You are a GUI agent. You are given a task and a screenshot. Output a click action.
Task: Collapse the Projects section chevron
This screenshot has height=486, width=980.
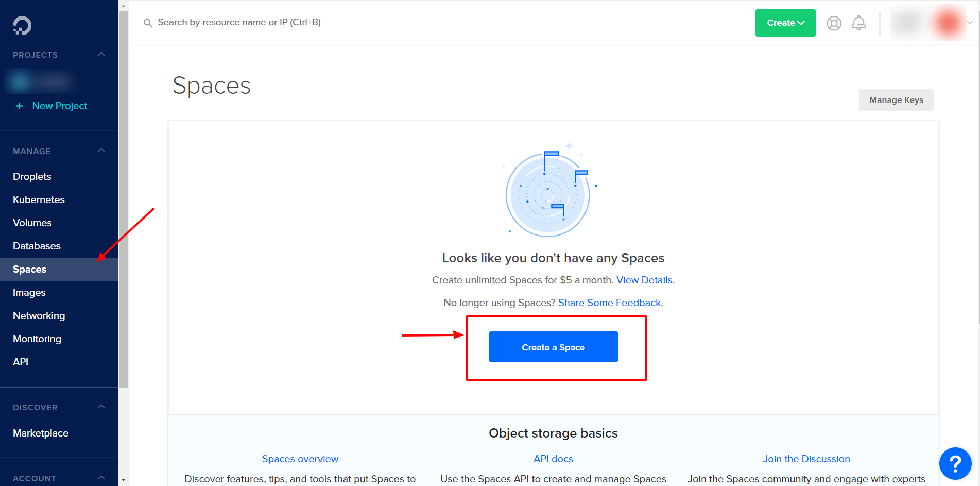pos(101,54)
